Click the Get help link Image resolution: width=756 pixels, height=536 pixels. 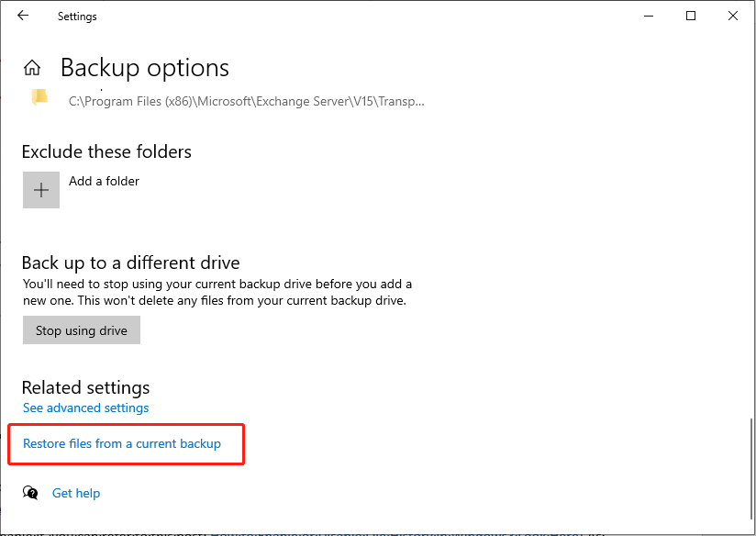click(76, 493)
